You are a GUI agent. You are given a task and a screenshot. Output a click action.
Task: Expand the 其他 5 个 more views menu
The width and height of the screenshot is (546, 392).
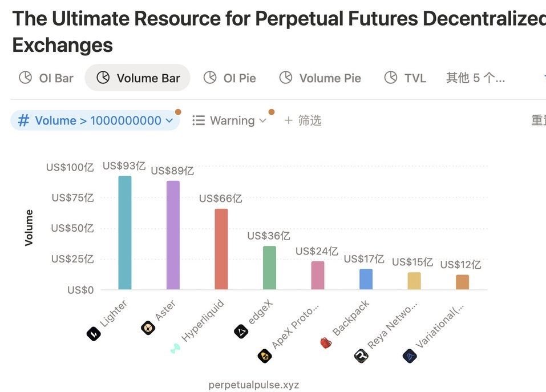(x=475, y=78)
